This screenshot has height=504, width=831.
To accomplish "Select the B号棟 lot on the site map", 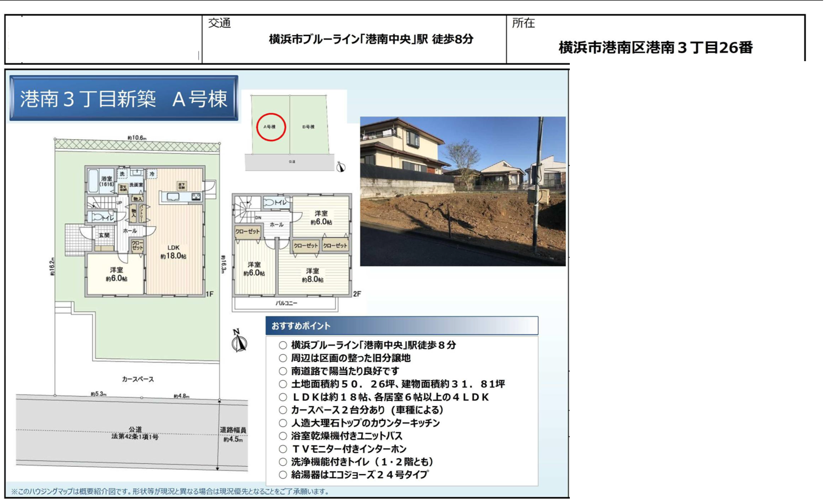I will point(309,127).
